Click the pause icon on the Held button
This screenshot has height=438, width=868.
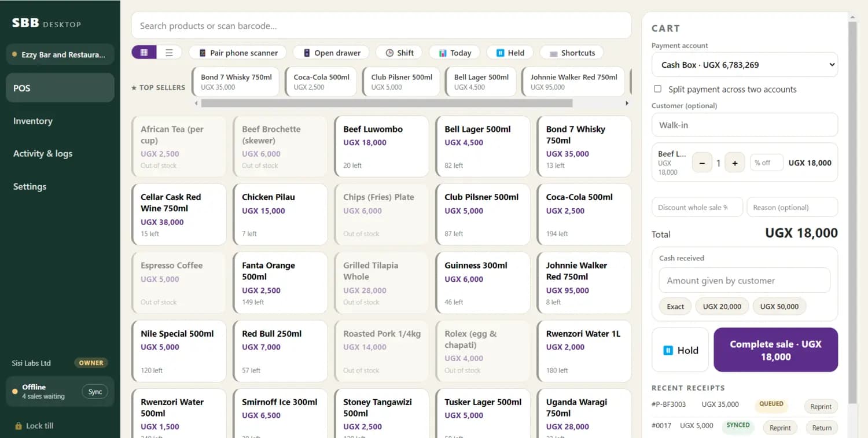point(501,53)
